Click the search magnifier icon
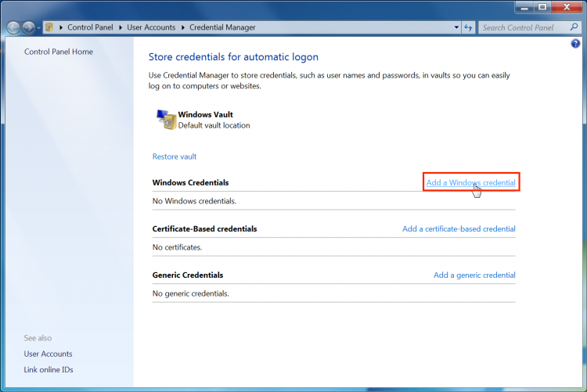 [x=574, y=27]
